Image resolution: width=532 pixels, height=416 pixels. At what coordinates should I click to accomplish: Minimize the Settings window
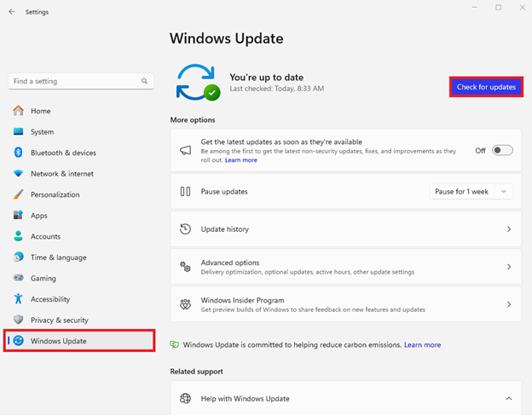point(474,7)
